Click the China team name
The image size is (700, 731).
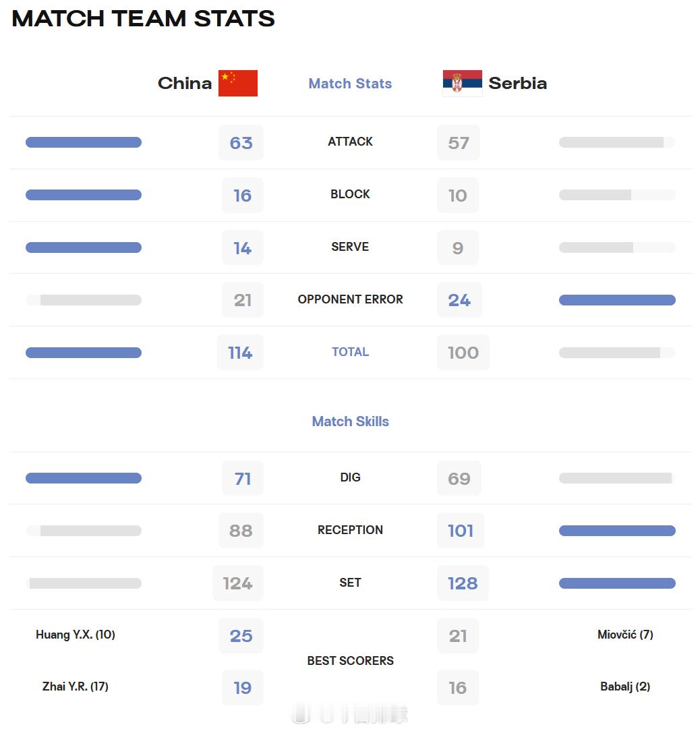coord(185,84)
